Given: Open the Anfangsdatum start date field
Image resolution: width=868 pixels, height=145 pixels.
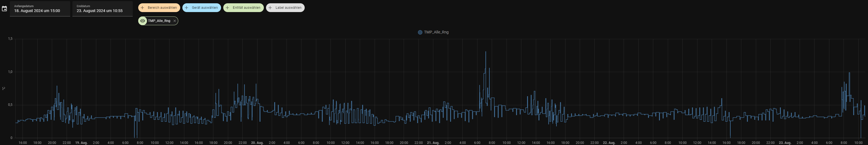Looking at the screenshot, I should 40,9.
